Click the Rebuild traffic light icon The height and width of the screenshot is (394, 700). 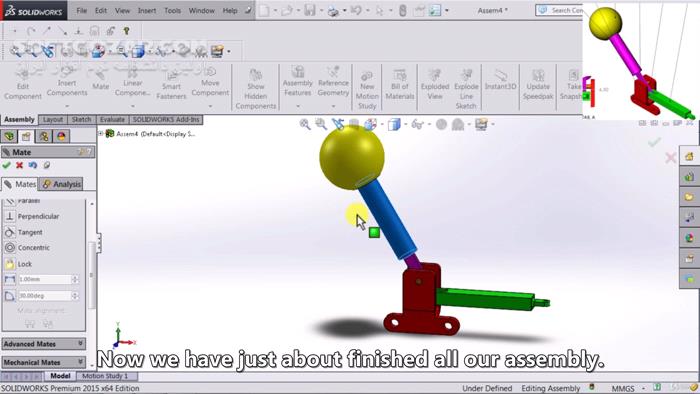tap(402, 10)
